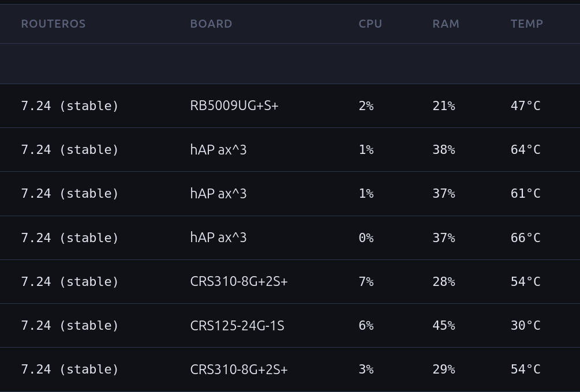The image size is (580, 392).
Task: Click the 0% CPU usage value
Action: [x=366, y=238]
